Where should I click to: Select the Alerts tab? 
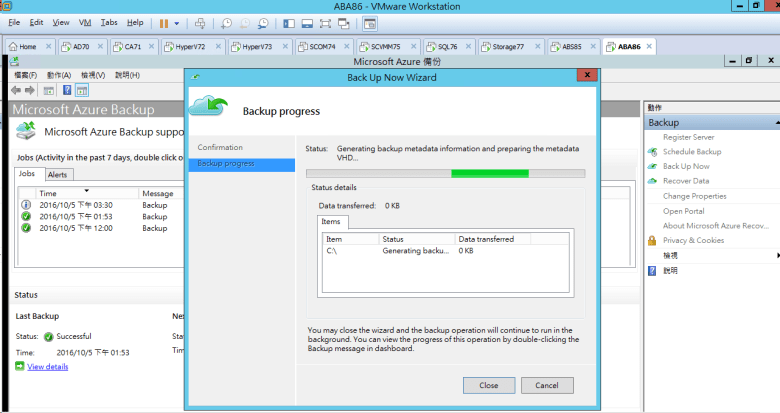58,175
